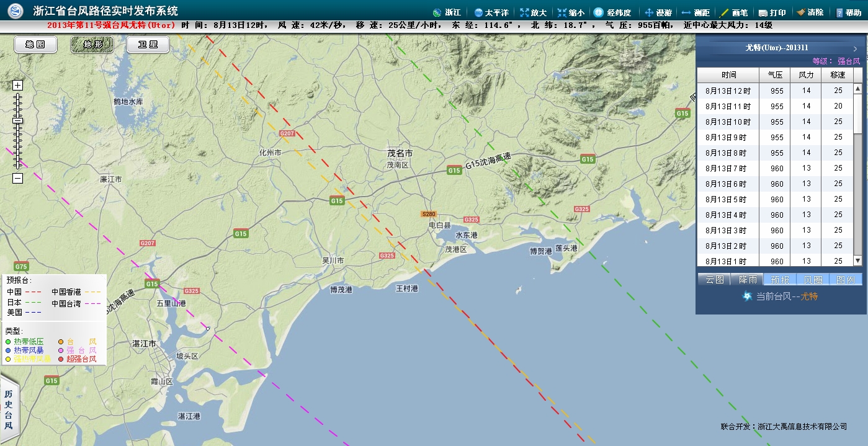Screen dimensions: 868x446
Task: Open the 降雨 rainfall tab
Action: pyautogui.click(x=747, y=280)
